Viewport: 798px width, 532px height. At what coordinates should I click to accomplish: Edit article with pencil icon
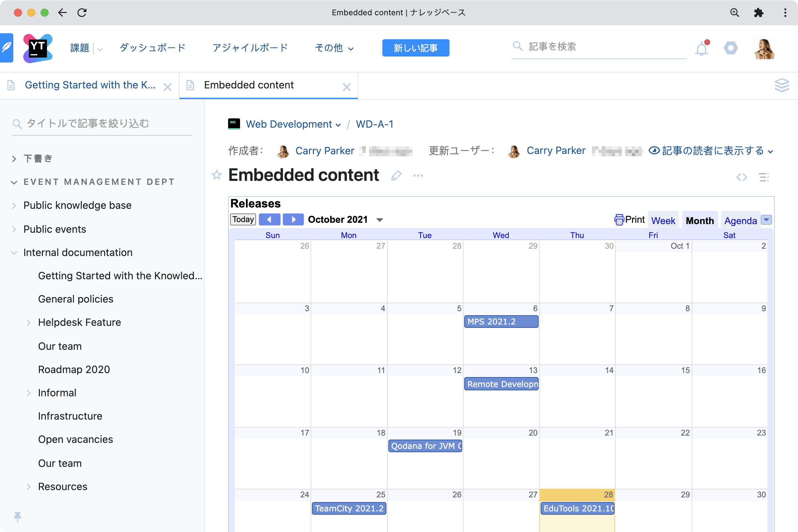coord(396,176)
